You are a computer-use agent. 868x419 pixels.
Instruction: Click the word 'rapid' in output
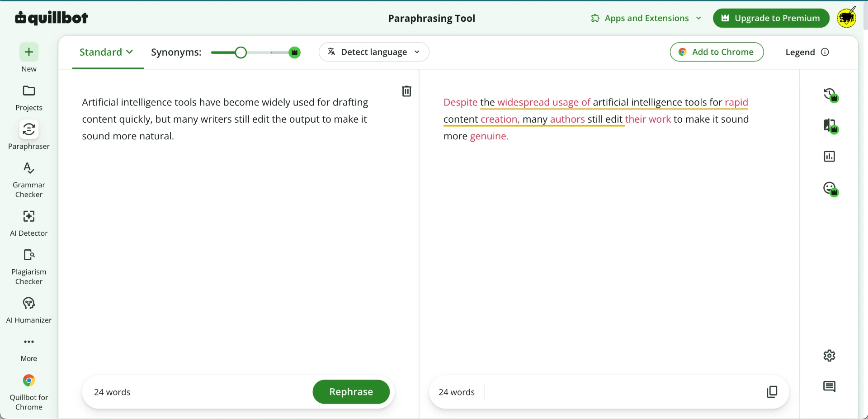click(736, 103)
